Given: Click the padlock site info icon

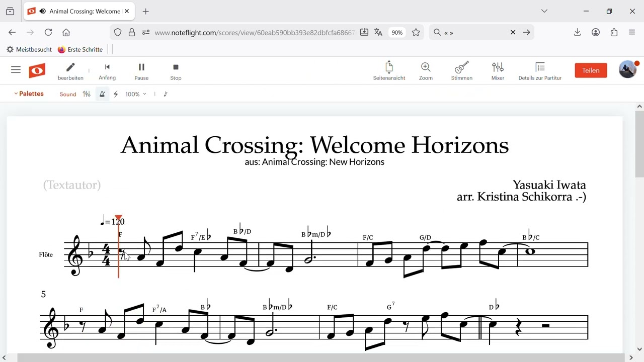Looking at the screenshot, I should tap(132, 32).
